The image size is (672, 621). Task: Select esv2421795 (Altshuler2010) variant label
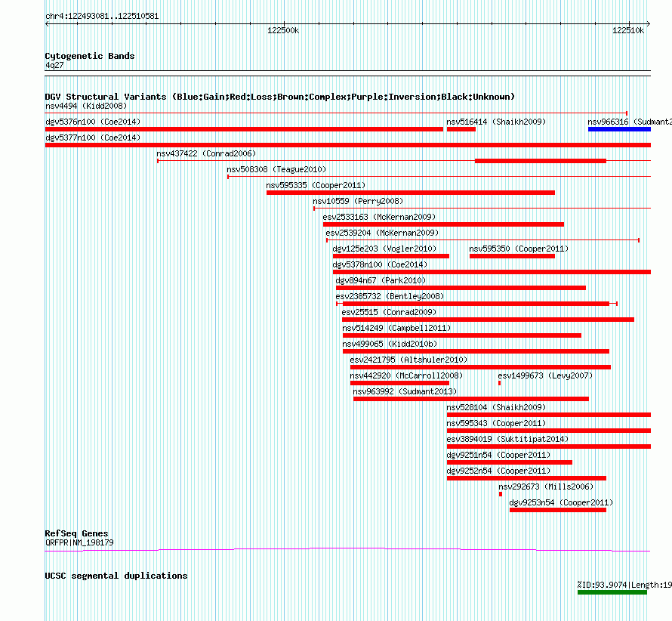pos(408,360)
